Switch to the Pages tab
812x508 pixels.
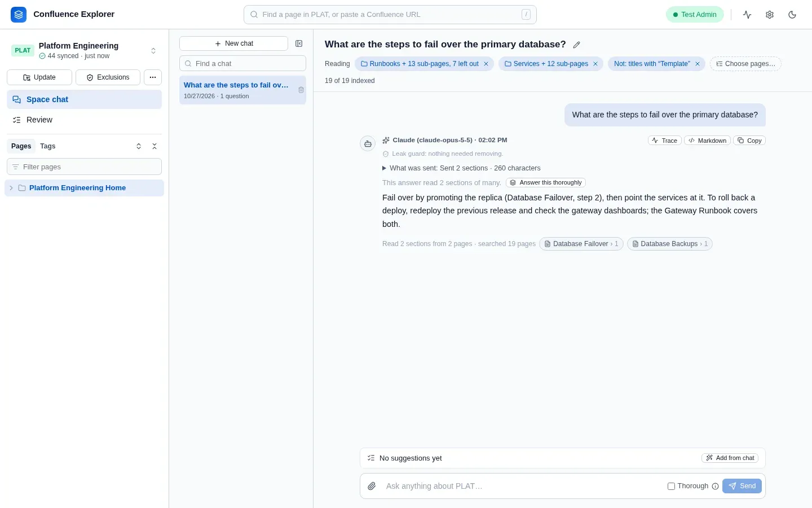coord(21,146)
